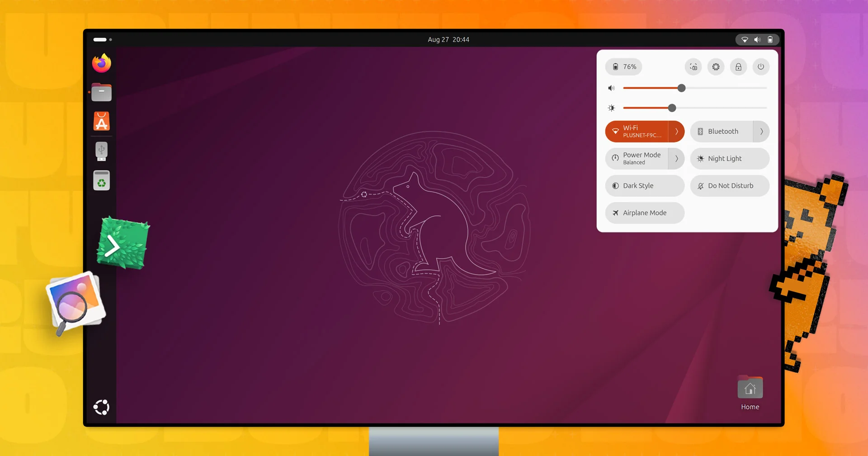Expand the Bluetooth devices arrow
Image resolution: width=868 pixels, height=456 pixels.
pos(762,132)
